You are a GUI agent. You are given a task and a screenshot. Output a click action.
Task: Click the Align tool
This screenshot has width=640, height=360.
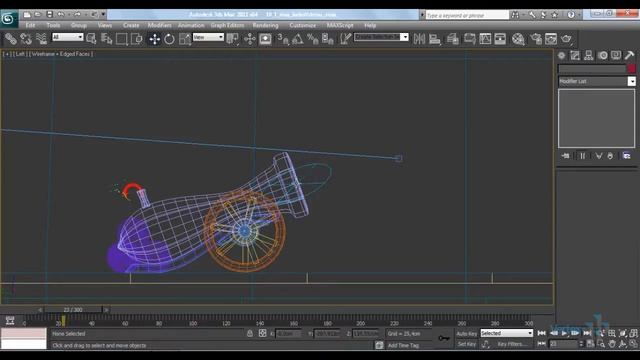pos(435,39)
